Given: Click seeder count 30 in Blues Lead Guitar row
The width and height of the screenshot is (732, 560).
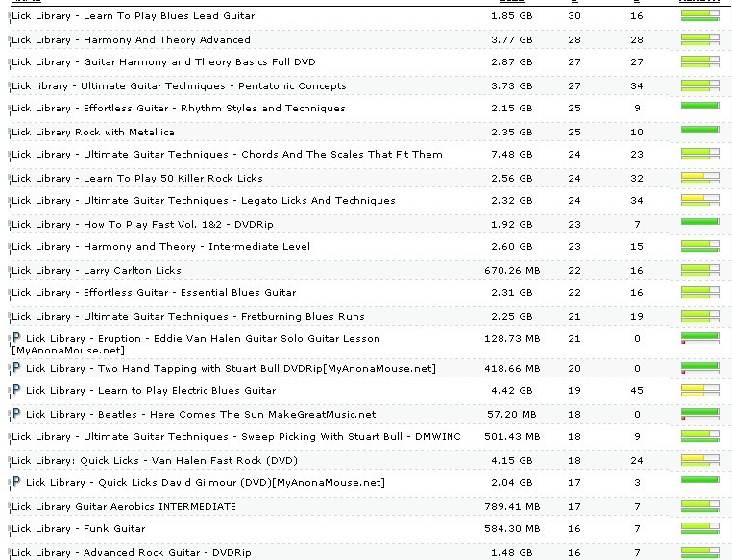Looking at the screenshot, I should [x=574, y=16].
